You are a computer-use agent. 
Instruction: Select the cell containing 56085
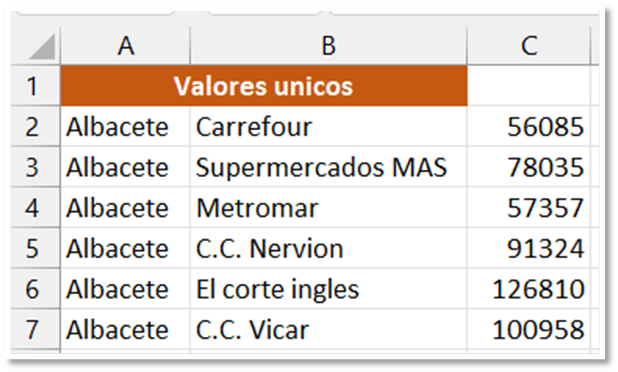(x=529, y=126)
